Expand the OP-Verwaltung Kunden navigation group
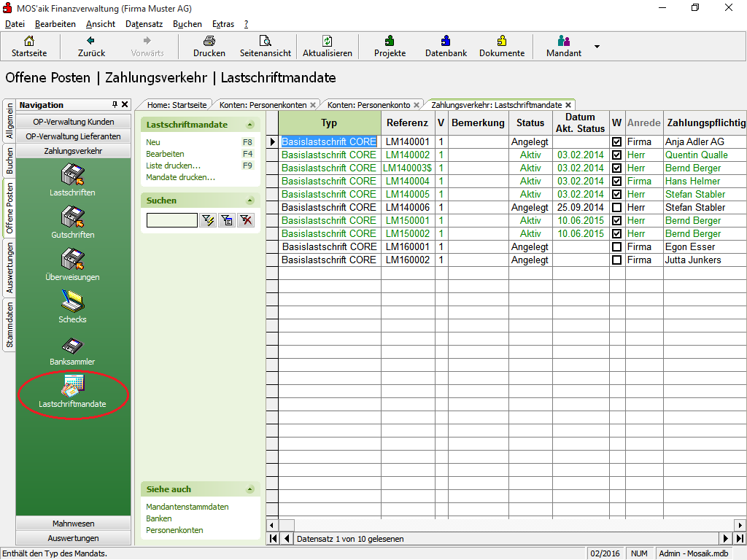 (74, 122)
